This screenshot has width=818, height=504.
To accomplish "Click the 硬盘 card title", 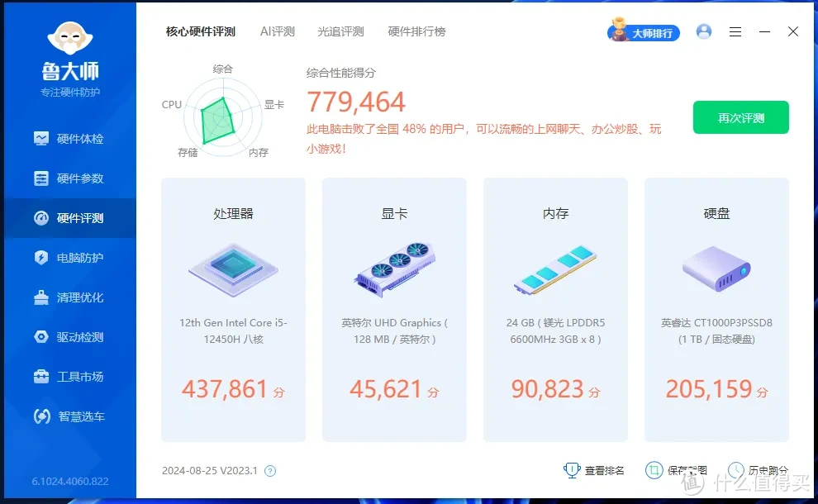I will 716,213.
